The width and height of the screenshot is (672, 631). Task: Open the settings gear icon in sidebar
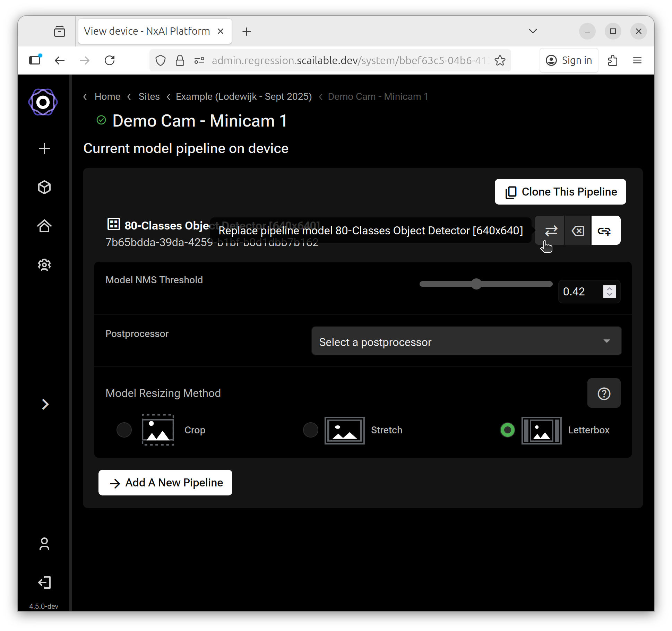(x=44, y=265)
